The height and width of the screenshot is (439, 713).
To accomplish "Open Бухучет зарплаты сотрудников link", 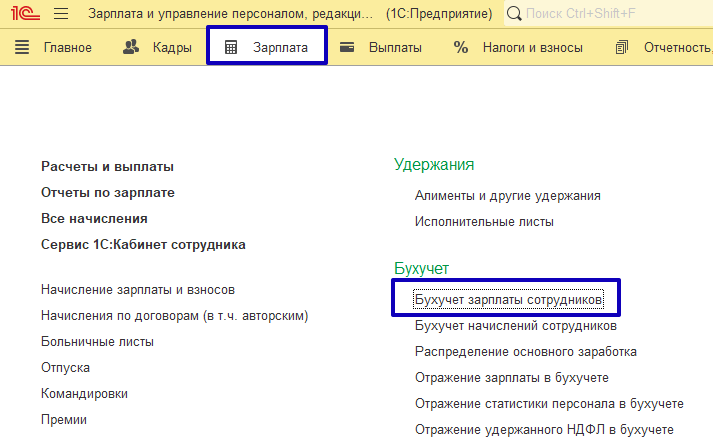I will tap(509, 299).
